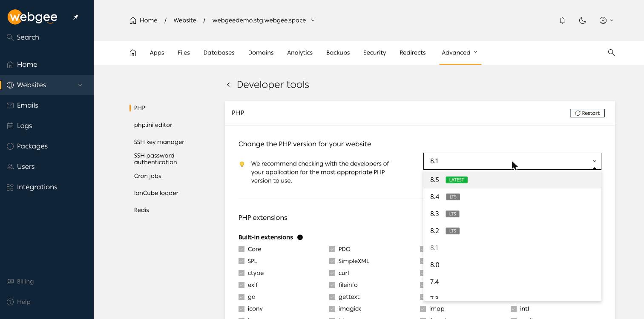
Task: Select PHP 8.0 option
Action: [512, 265]
